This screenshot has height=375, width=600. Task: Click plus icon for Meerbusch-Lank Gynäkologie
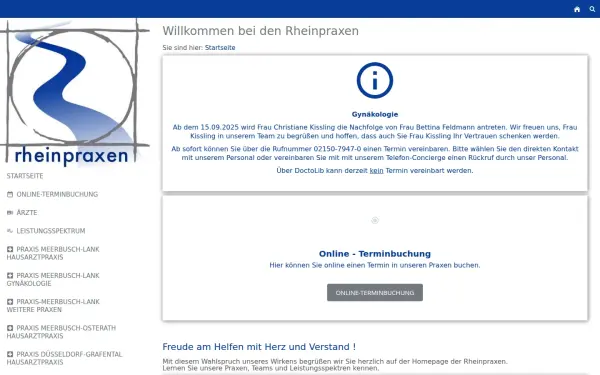[10, 276]
